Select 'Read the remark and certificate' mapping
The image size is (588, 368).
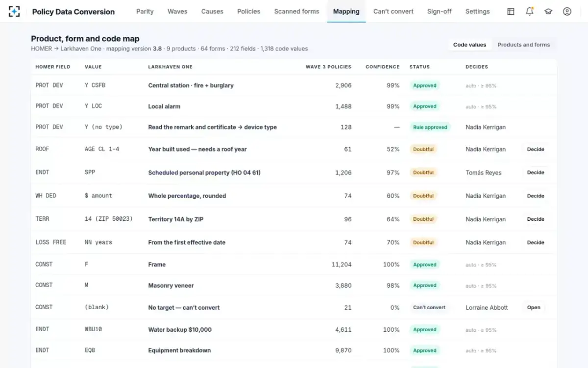213,127
